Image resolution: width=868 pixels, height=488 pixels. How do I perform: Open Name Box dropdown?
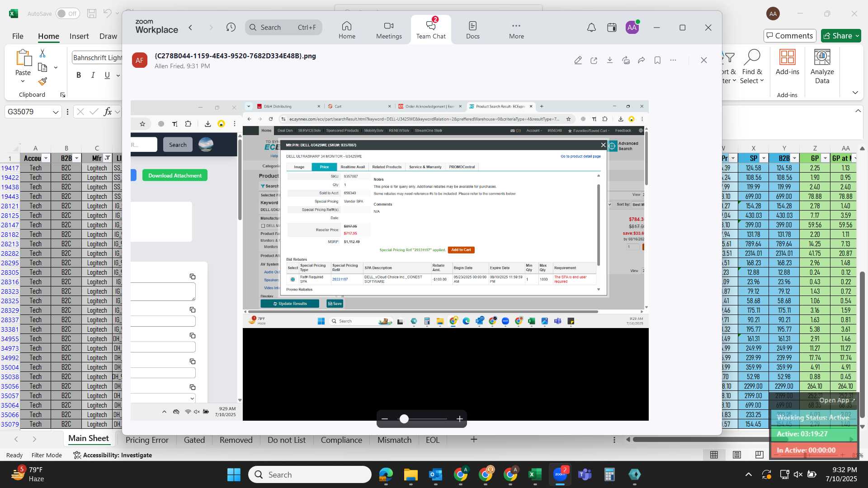(x=55, y=112)
